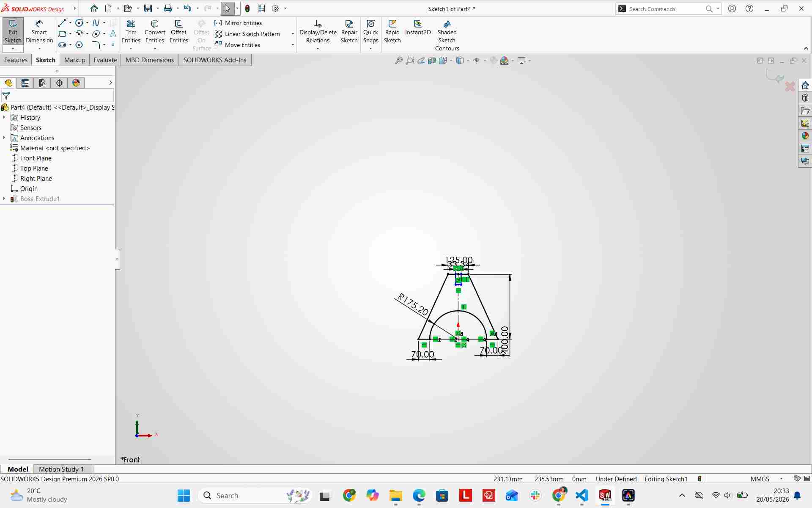This screenshot has height=508, width=812.
Task: Switch to the Motion Study 1 tab
Action: [x=61, y=469]
